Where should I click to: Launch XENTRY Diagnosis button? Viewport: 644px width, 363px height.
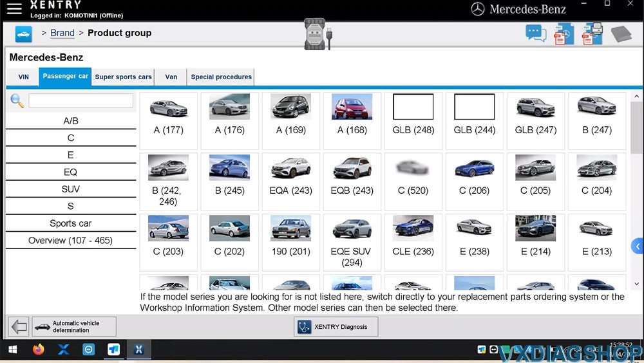point(336,327)
